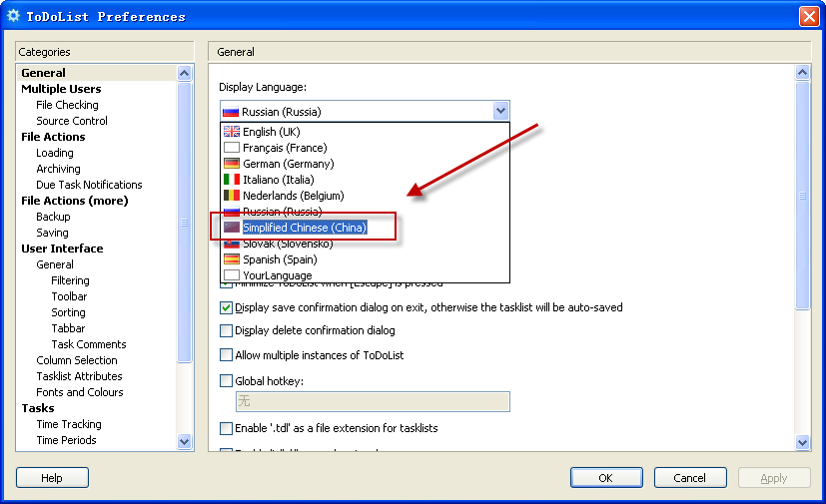The image size is (826, 504).
Task: Click the Cancel button
Action: coord(690,478)
